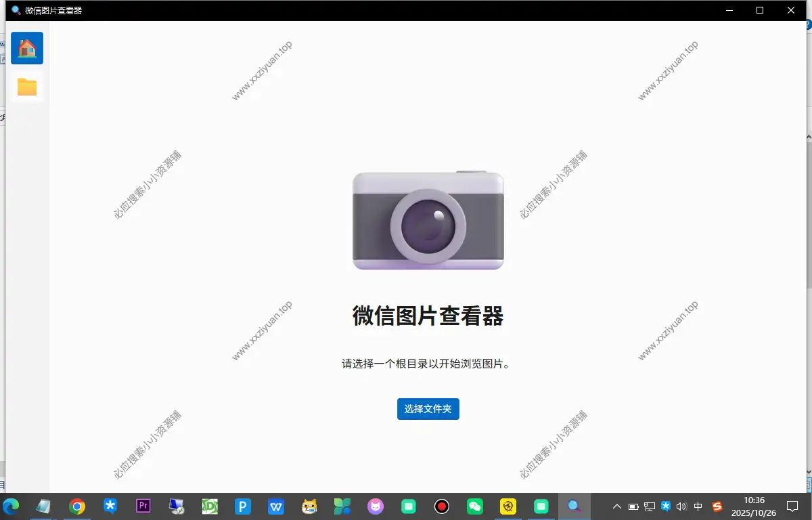Click the taskbar clock showing 10:36
The height and width of the screenshot is (520, 812).
754,506
